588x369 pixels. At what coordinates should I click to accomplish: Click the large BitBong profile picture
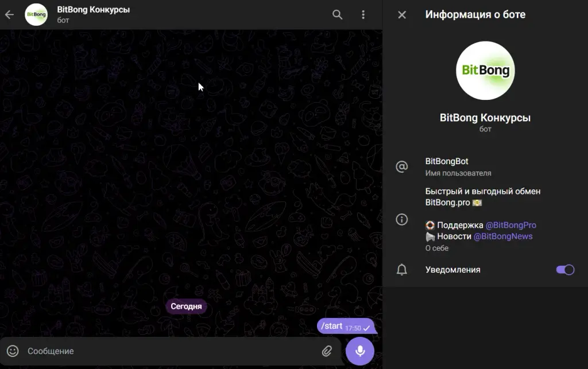point(485,71)
